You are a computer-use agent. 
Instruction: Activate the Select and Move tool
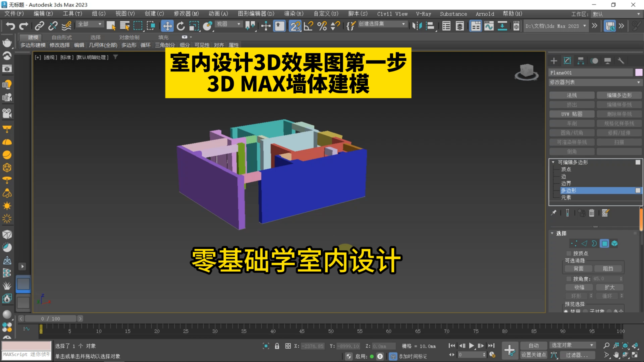[x=167, y=26]
